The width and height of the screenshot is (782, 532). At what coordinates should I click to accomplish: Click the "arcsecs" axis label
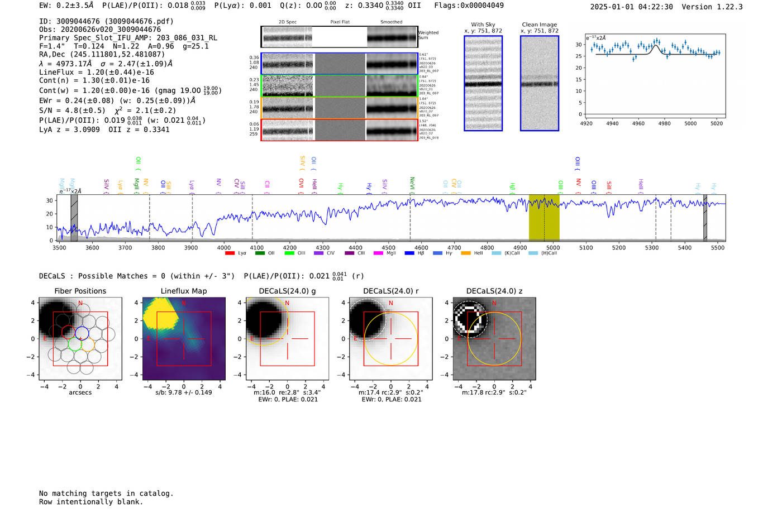[80, 392]
